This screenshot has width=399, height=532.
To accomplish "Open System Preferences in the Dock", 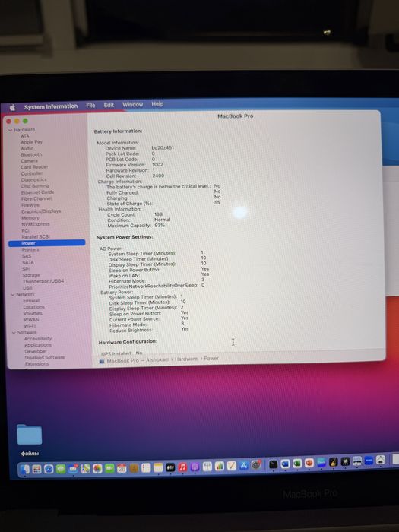I will click(x=256, y=465).
